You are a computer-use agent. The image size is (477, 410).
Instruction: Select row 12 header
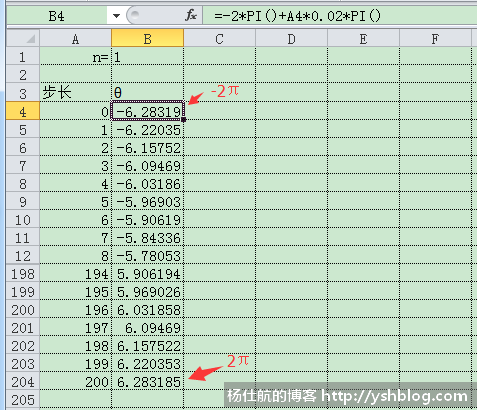tap(23, 255)
